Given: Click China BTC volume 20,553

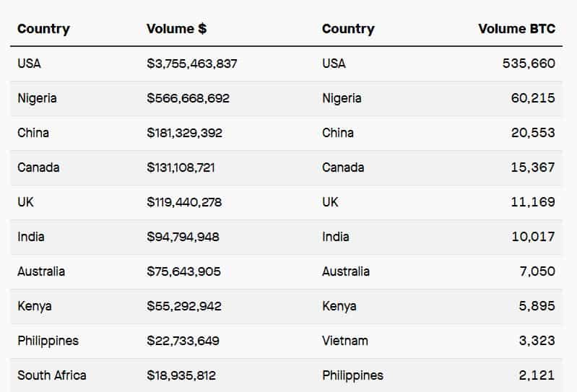Looking at the screenshot, I should [x=533, y=133].
